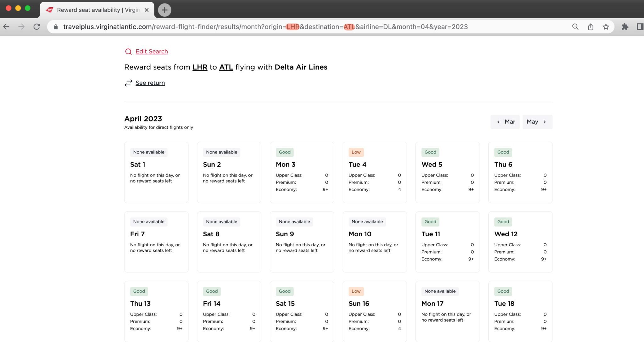
Task: Click the Edit Search link
Action: (152, 51)
